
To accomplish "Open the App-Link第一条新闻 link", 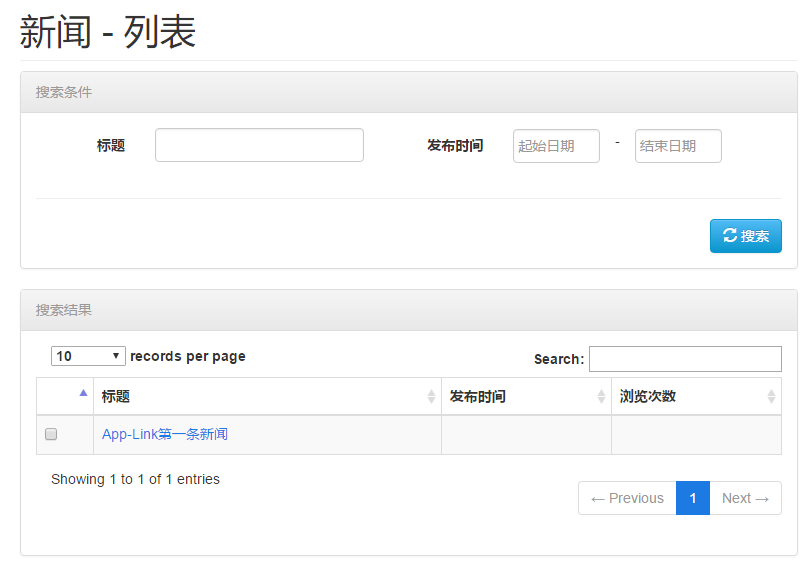I will point(165,434).
